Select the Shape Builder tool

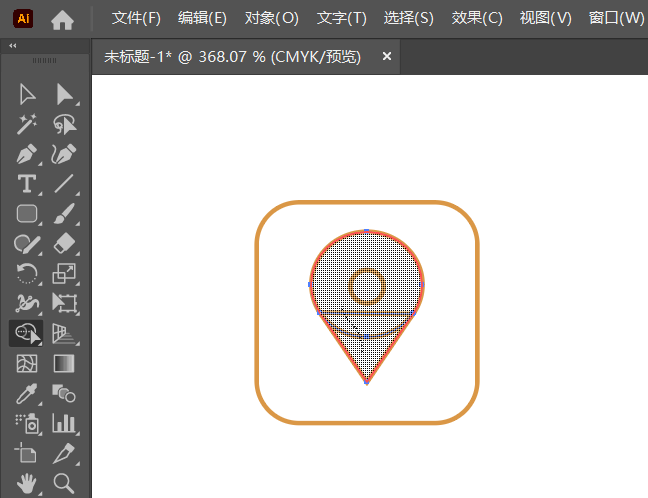(26, 333)
